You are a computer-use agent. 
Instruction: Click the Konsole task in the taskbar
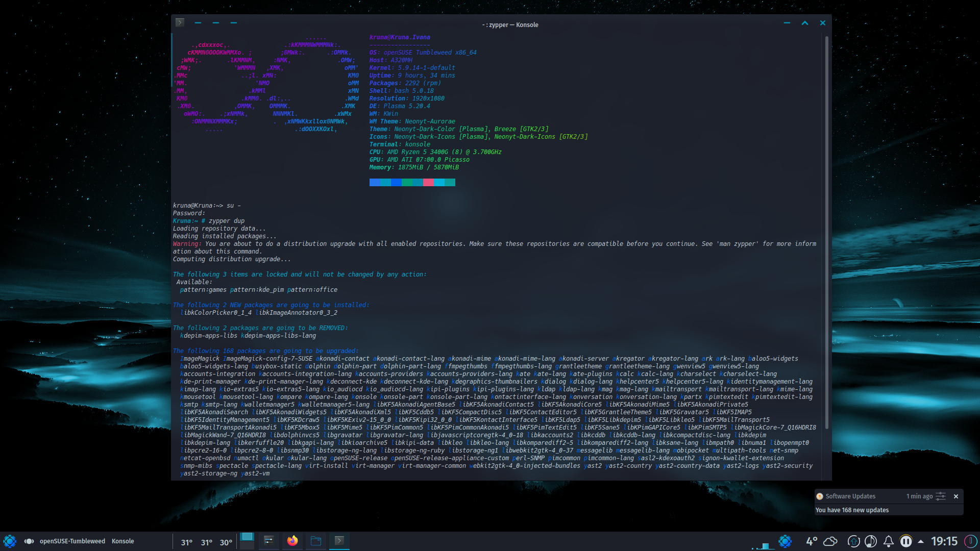click(x=339, y=541)
